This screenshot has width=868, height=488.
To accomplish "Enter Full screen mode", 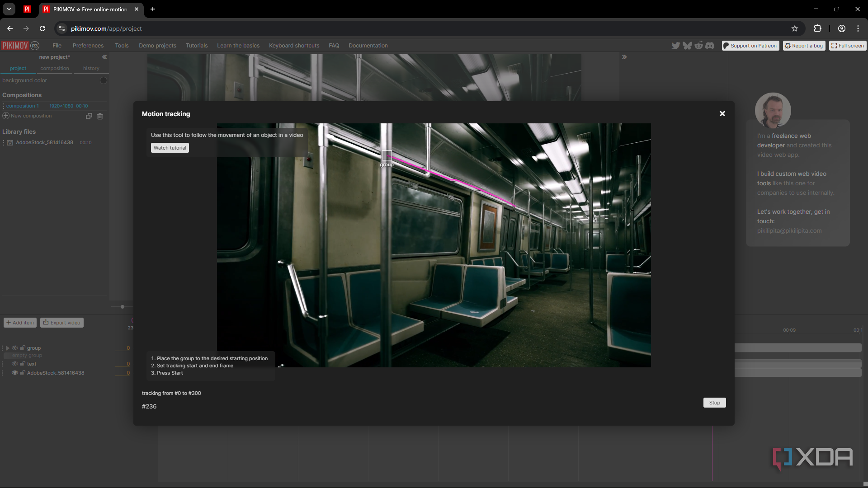I will pyautogui.click(x=848, y=46).
